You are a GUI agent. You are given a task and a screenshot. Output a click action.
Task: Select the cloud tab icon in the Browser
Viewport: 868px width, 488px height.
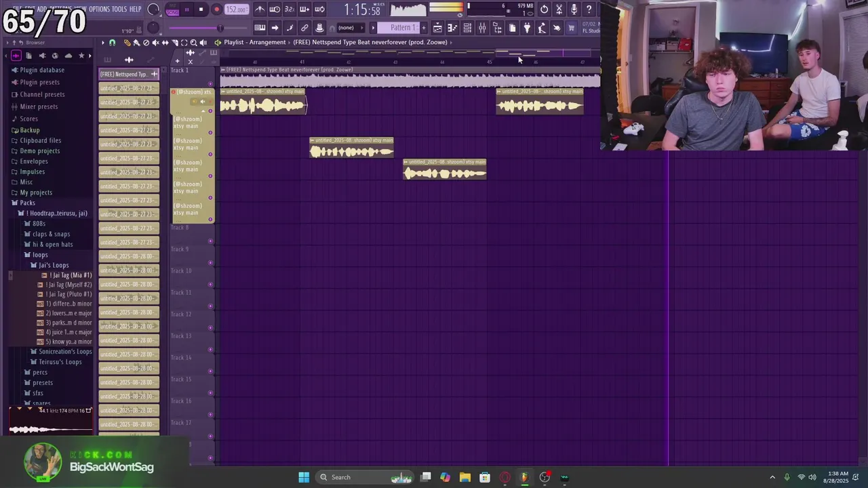68,56
